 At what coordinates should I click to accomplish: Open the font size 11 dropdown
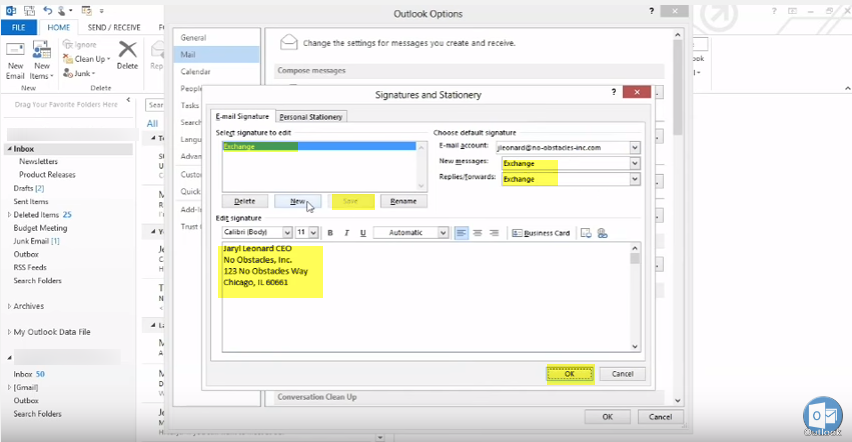click(x=314, y=232)
